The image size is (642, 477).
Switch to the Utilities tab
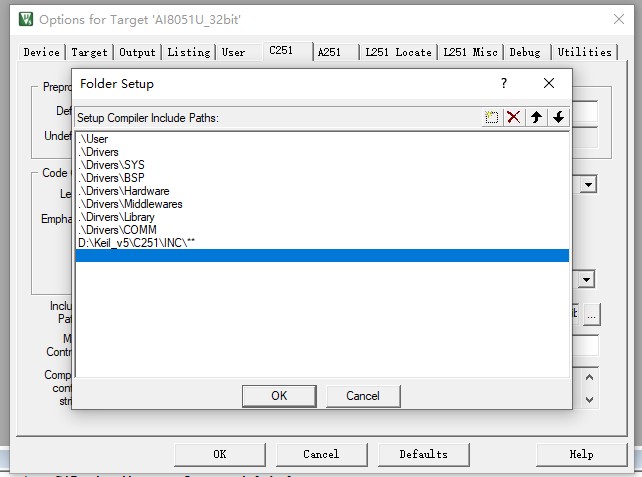pyautogui.click(x=584, y=52)
